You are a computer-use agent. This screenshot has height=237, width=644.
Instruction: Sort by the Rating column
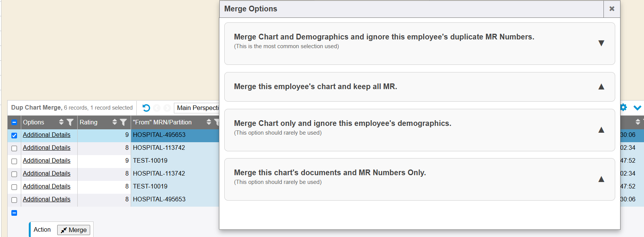pyautogui.click(x=115, y=122)
